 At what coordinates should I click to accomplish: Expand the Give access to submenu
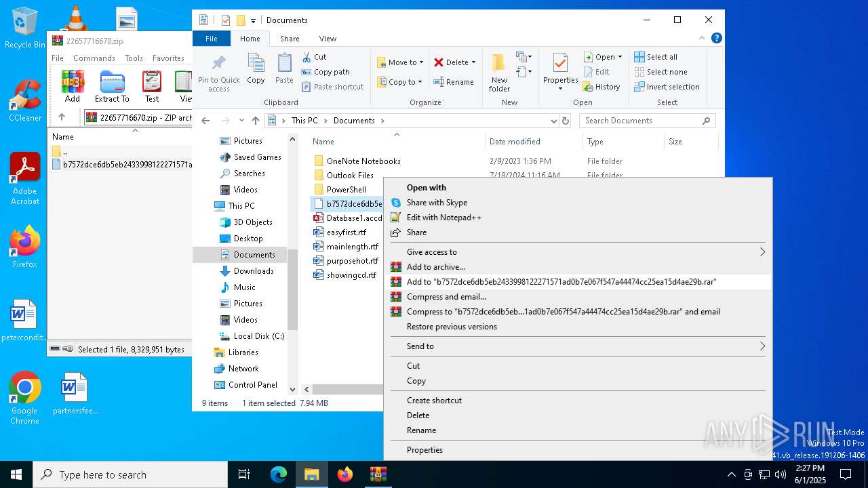point(578,252)
